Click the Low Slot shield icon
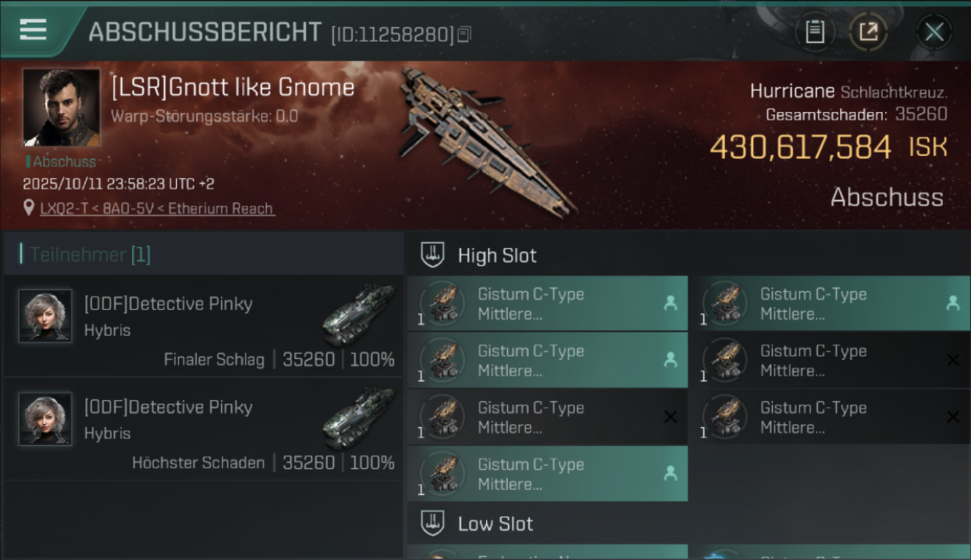 point(432,523)
